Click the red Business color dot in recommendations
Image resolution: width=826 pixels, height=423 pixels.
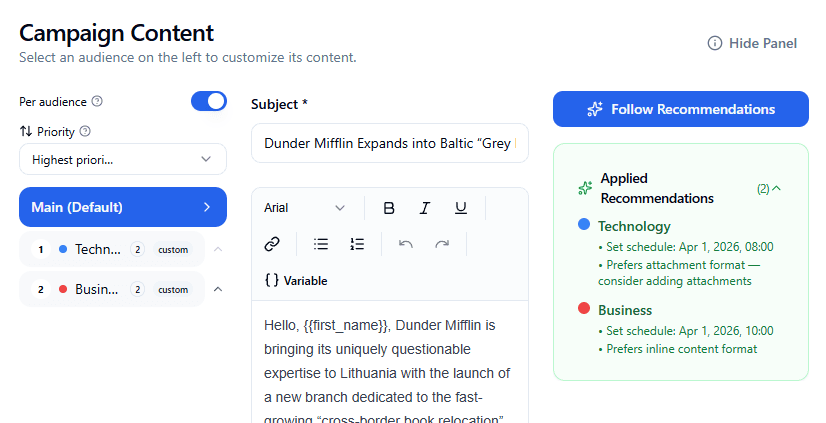pos(584,308)
